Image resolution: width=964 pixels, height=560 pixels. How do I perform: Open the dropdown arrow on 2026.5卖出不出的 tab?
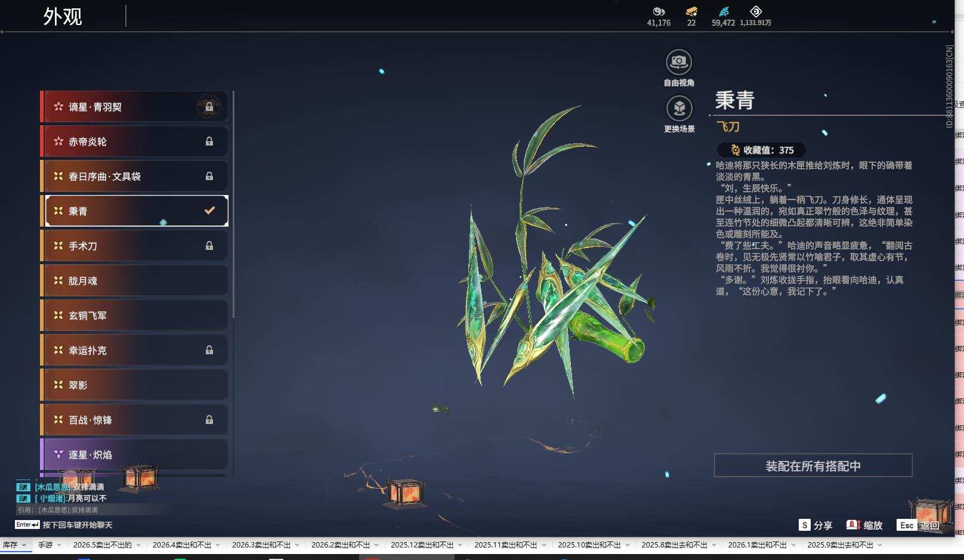pyautogui.click(x=138, y=545)
